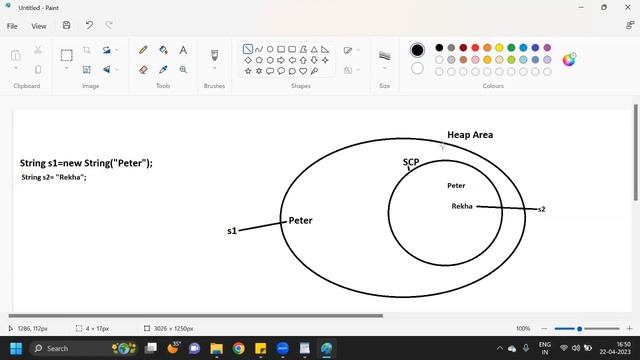Pick the yellow colour swatch
The height and width of the screenshot is (360, 640).
(x=499, y=48)
